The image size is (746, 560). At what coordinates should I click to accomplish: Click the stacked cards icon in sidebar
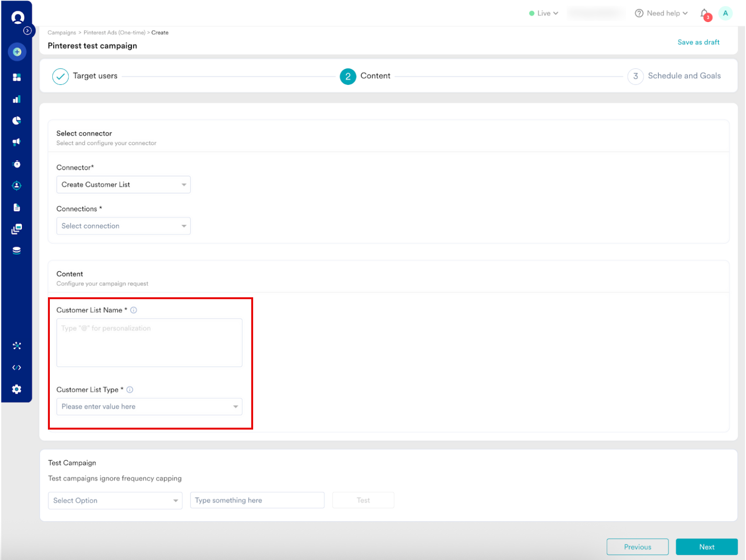tap(17, 229)
